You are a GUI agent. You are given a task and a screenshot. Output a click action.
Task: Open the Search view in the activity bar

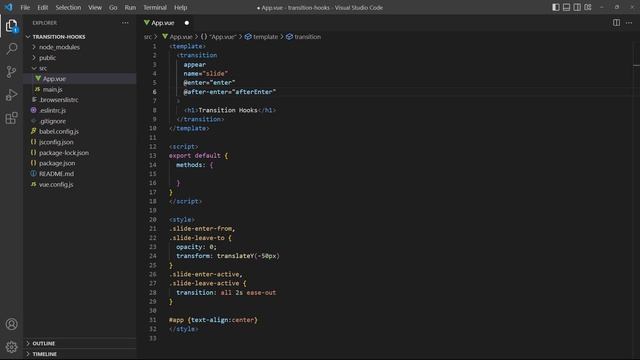click(11, 49)
